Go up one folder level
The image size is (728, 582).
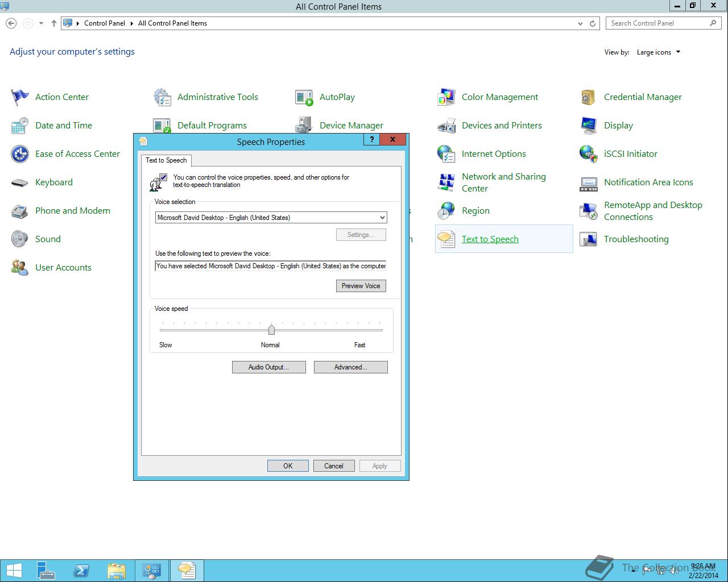click(x=54, y=23)
